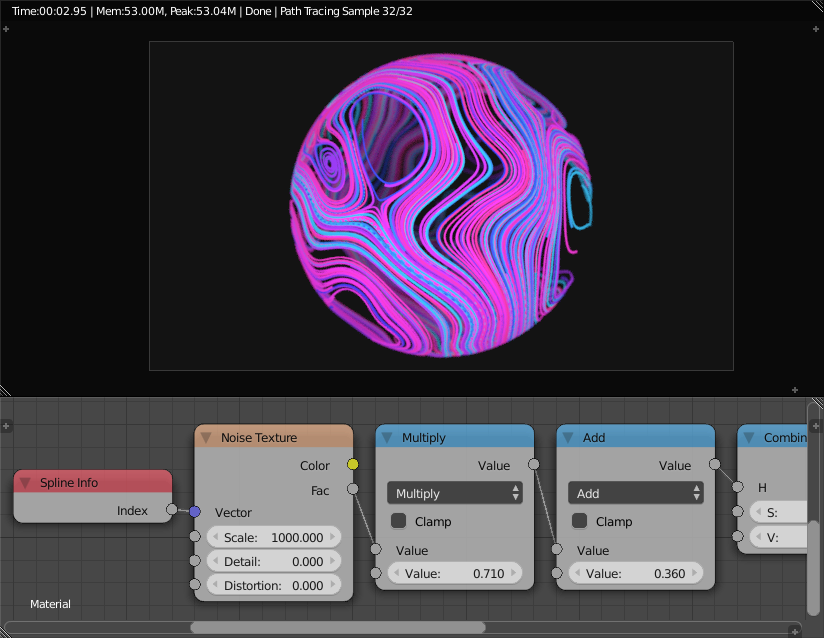Click the Multiply node Value output socket
The width and height of the screenshot is (824, 638).
[534, 464]
